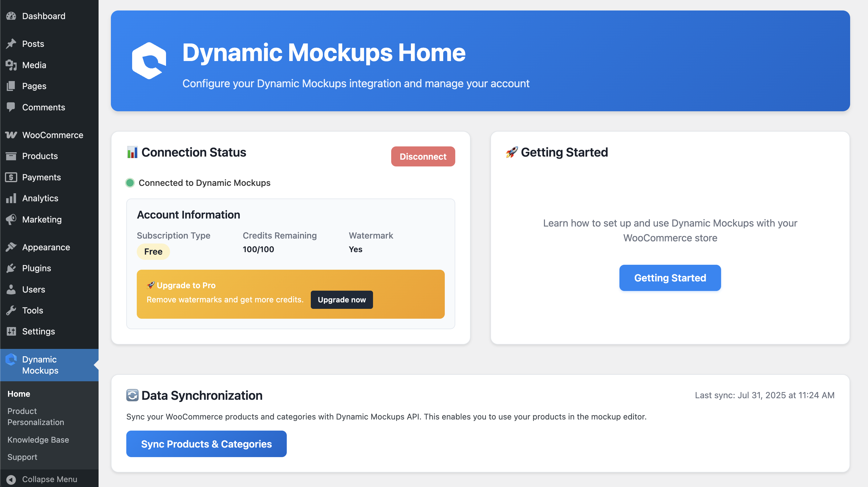Select the Products menu item
The width and height of the screenshot is (868, 487).
(40, 156)
